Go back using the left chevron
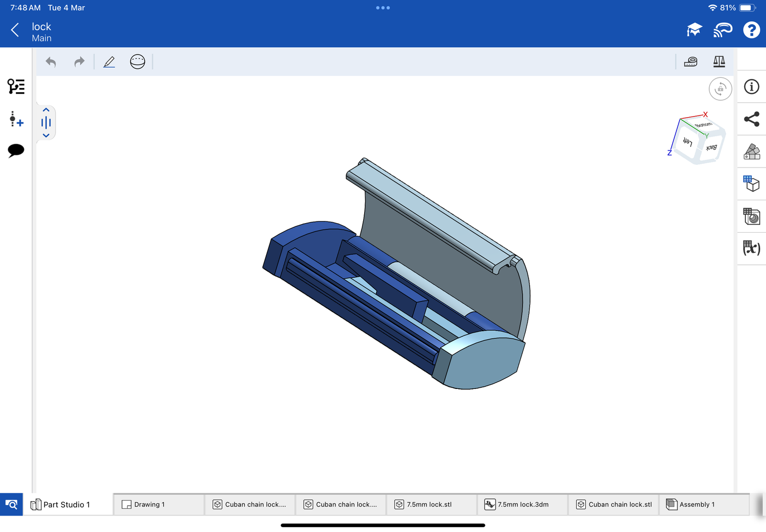This screenshot has height=532, width=766. pyautogui.click(x=15, y=30)
